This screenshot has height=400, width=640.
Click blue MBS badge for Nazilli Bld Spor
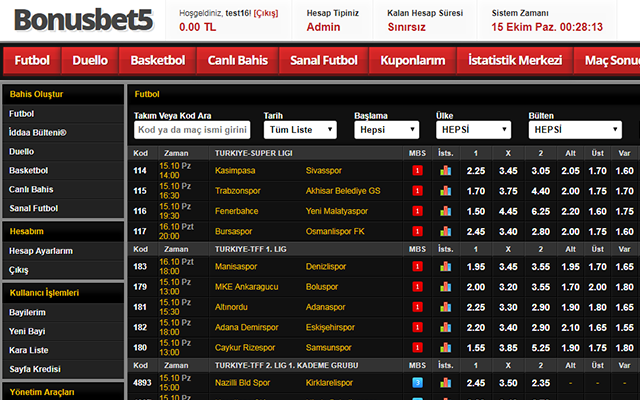[x=417, y=383]
